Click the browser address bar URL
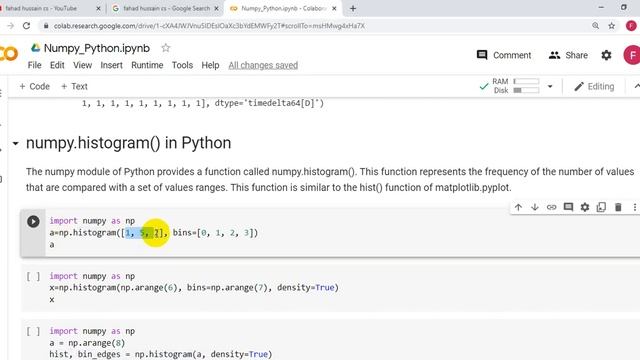This screenshot has height=360, width=640. [209, 26]
